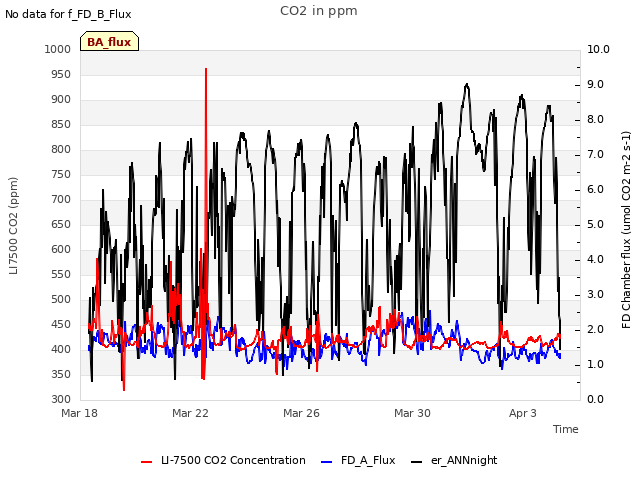Click the 2.0 right-axis tick label
640x480 pixels.
(x=596, y=329)
